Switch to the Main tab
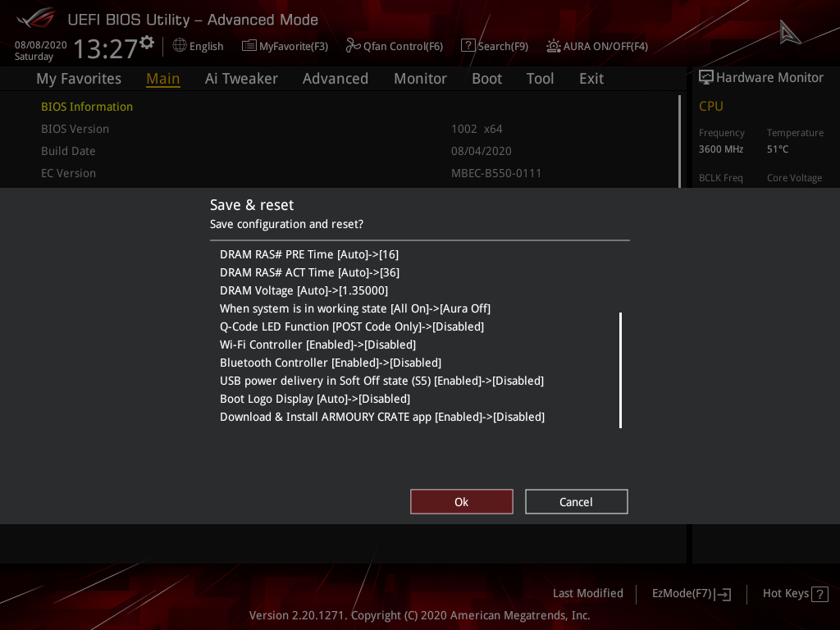The height and width of the screenshot is (630, 840). coord(163,79)
